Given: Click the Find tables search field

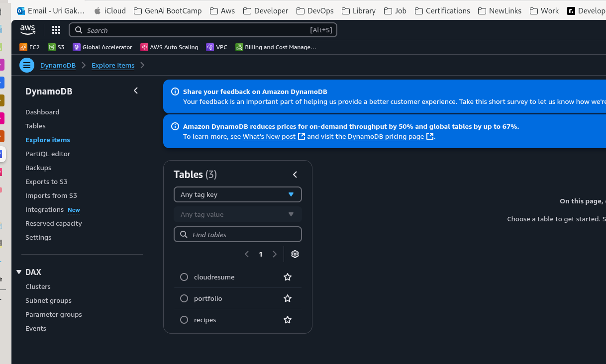Looking at the screenshot, I should 238,234.
